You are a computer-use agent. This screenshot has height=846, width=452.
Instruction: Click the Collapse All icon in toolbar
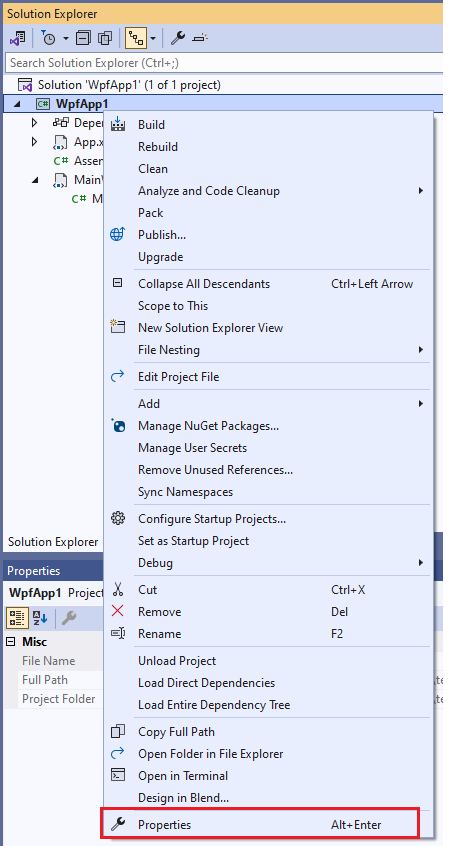click(x=84, y=39)
